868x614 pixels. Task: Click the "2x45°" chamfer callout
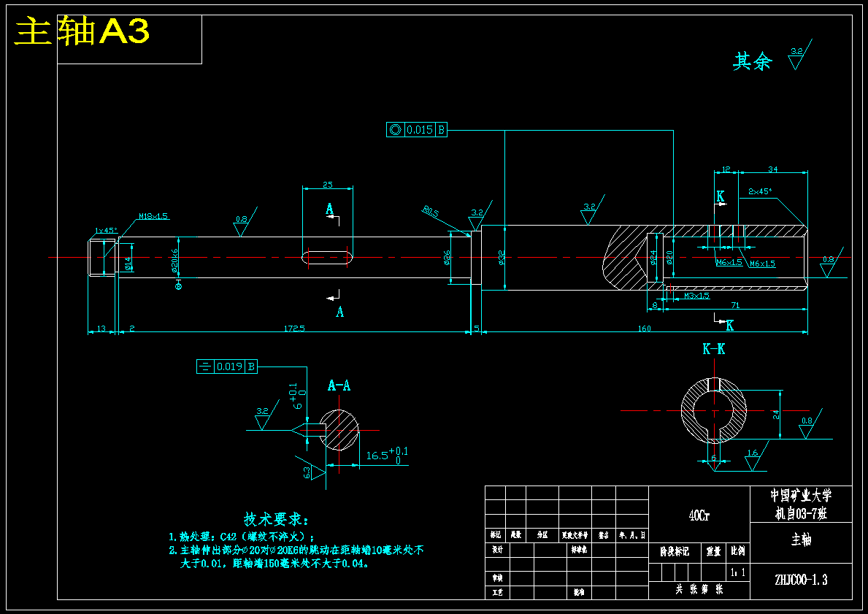click(x=759, y=191)
